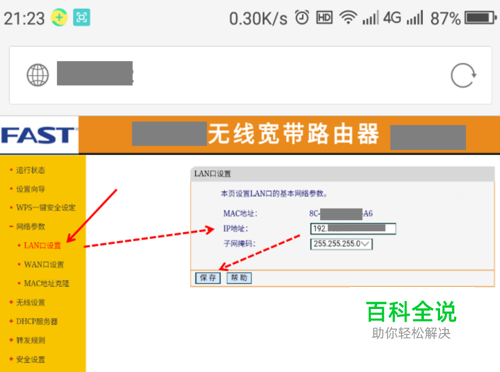Open the 子网掩码 255.255.255.0 dropdown
The height and width of the screenshot is (372, 500).
(341, 244)
